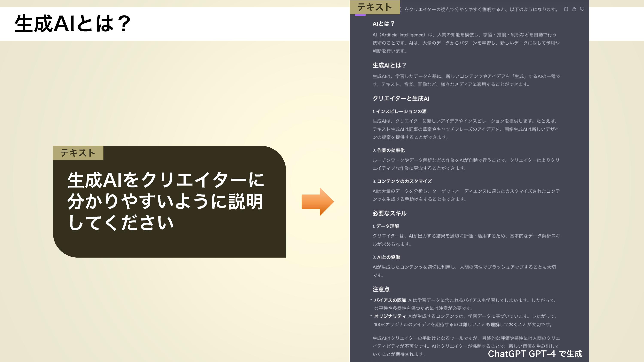The image size is (644, 362).
Task: Click the orange right-pointing arrow
Action: pos(317,202)
